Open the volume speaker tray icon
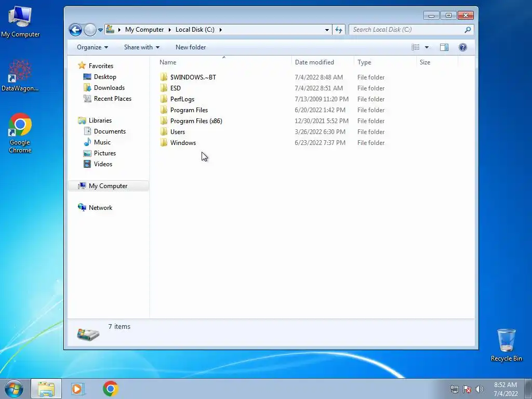532x399 pixels. 480,390
